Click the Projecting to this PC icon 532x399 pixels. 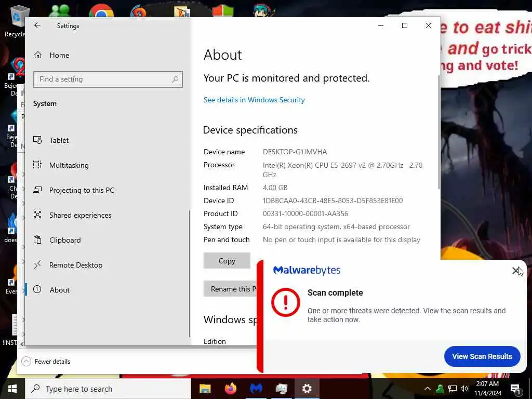[x=37, y=190]
